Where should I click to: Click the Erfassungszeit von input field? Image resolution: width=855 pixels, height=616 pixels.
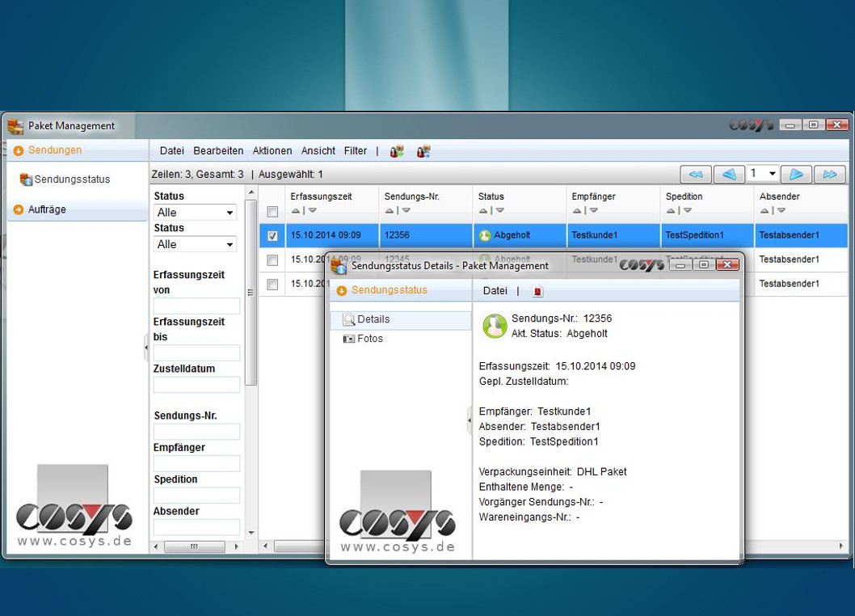coord(196,306)
